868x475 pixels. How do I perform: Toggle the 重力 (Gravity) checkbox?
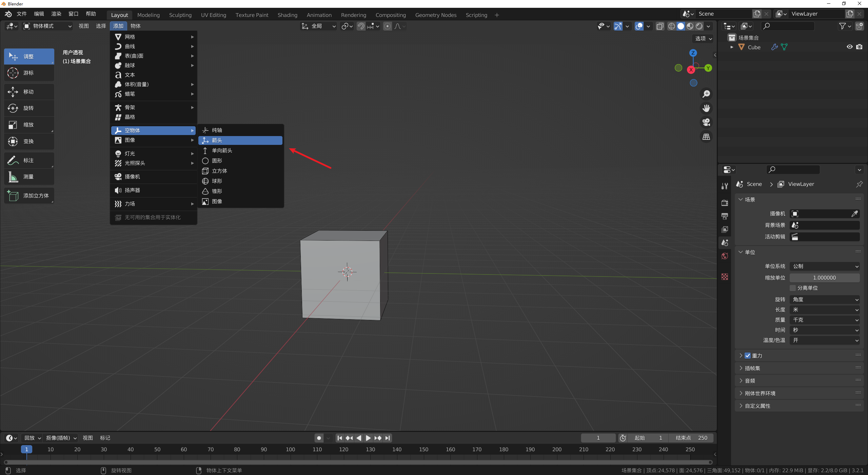coord(748,356)
